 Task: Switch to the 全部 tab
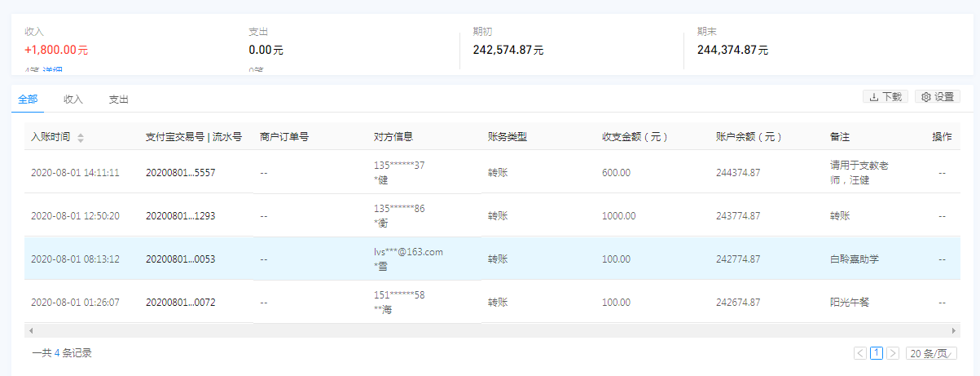point(28,100)
